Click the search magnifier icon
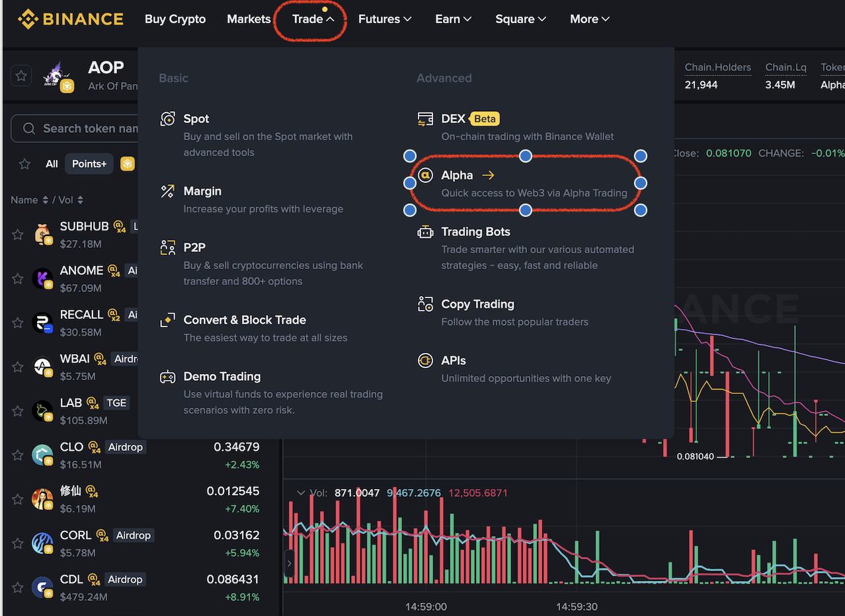This screenshot has width=845, height=616. pyautogui.click(x=28, y=128)
